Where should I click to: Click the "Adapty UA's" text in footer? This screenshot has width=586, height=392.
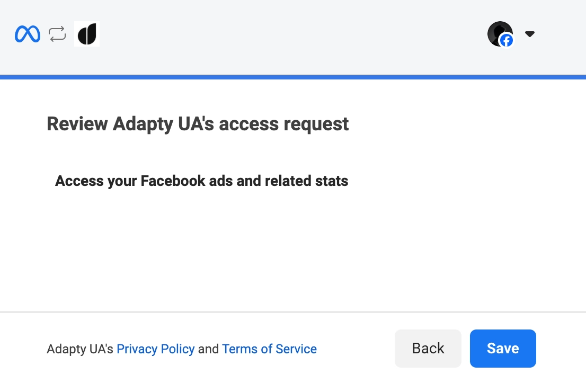click(x=80, y=349)
